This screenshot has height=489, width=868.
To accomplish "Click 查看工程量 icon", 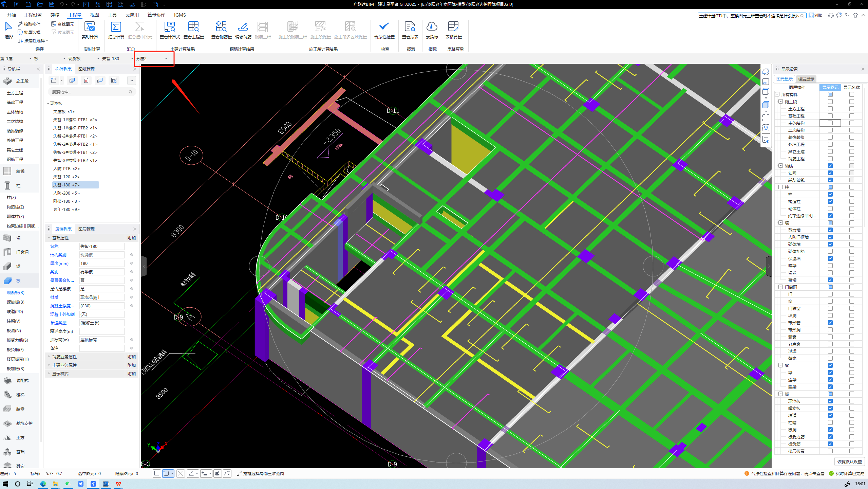I will pos(193,27).
